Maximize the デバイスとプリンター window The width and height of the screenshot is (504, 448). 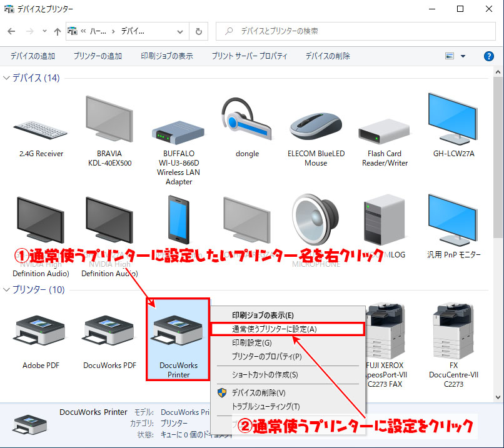(x=460, y=9)
